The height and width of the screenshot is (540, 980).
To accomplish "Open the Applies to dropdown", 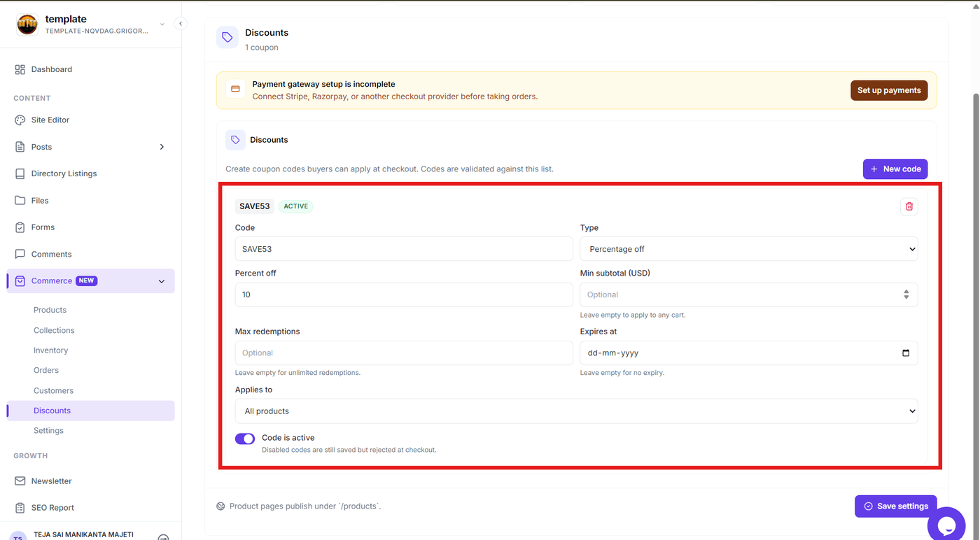I will [576, 411].
